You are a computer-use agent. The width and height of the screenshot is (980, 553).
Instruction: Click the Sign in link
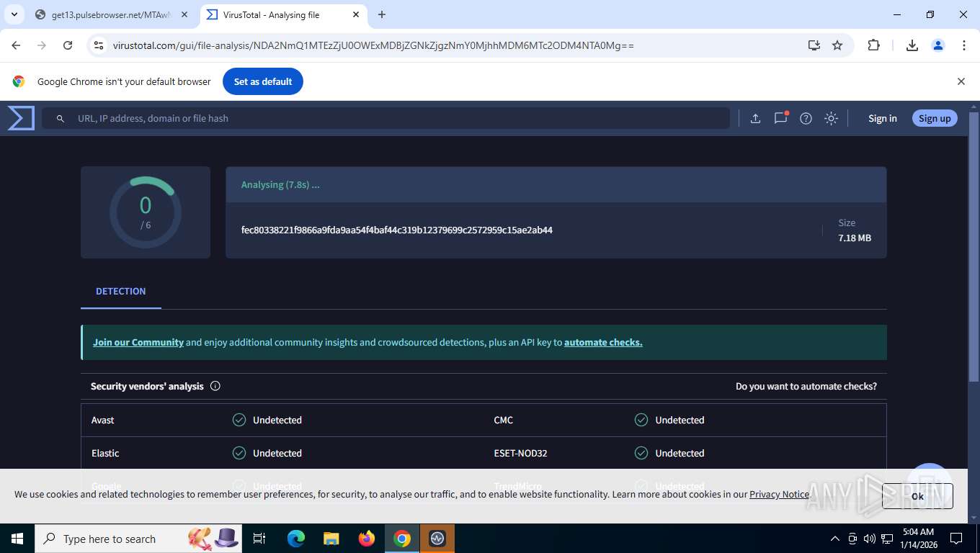pyautogui.click(x=882, y=119)
